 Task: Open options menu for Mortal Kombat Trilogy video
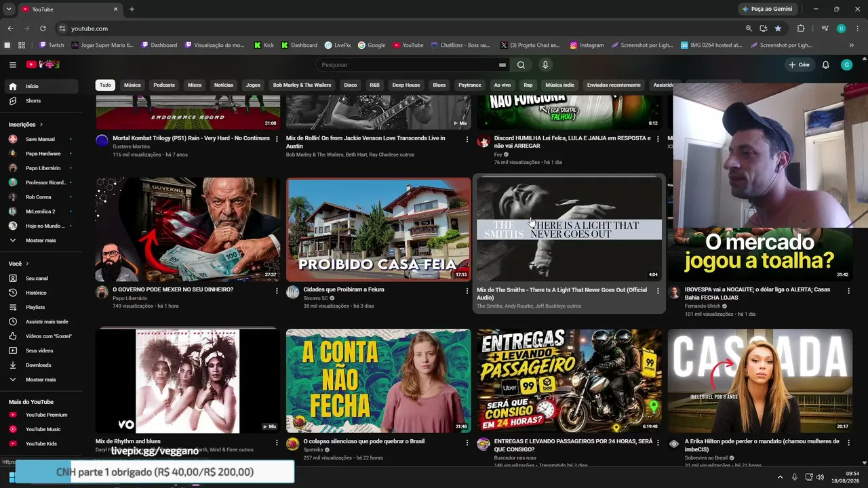(x=276, y=139)
